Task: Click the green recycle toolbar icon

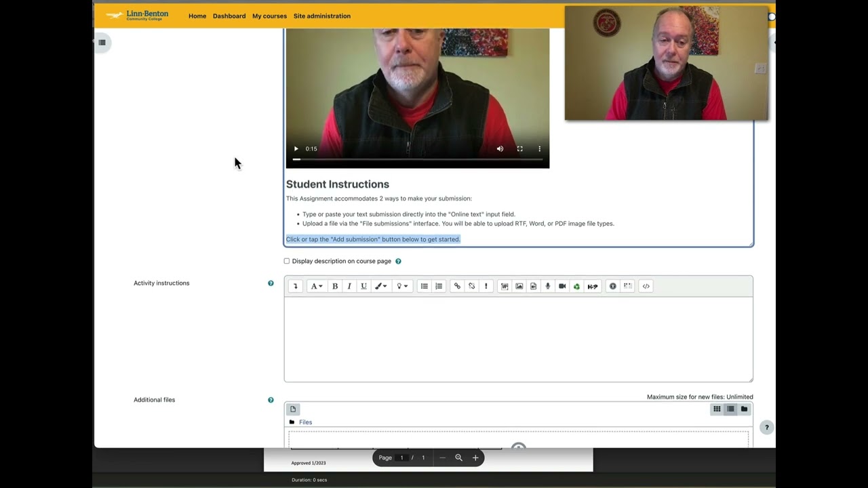Action: pos(576,286)
